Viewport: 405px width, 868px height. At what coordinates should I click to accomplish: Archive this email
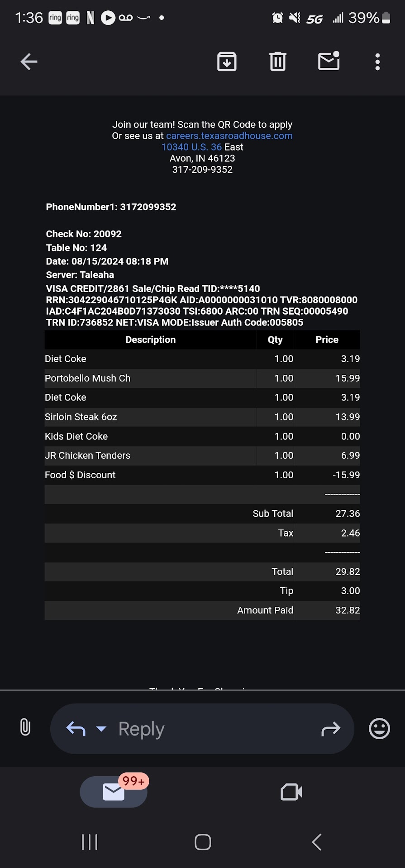point(227,62)
